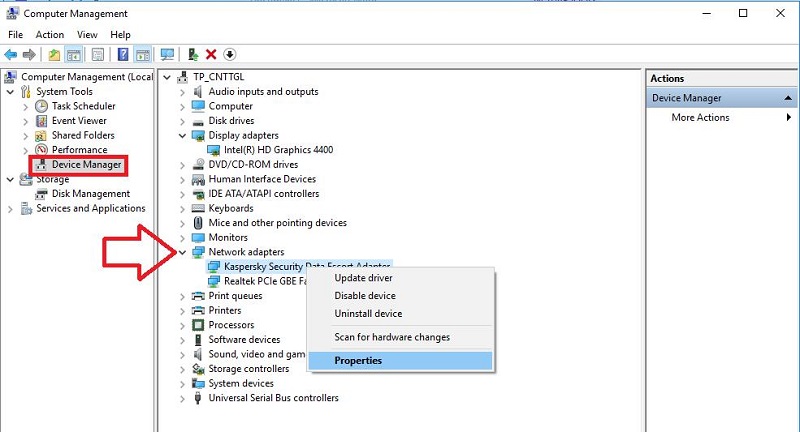Click the Back arrow toolbar icon
This screenshot has height=432, width=800.
click(x=10, y=55)
